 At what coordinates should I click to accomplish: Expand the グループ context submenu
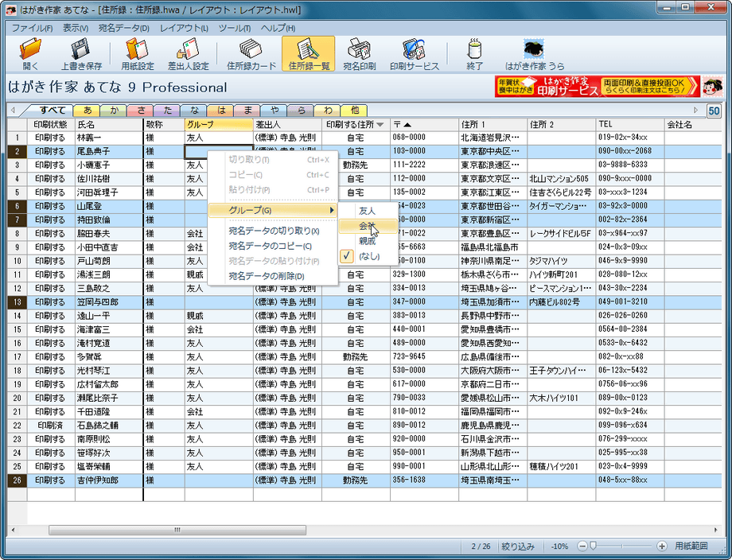point(273,210)
